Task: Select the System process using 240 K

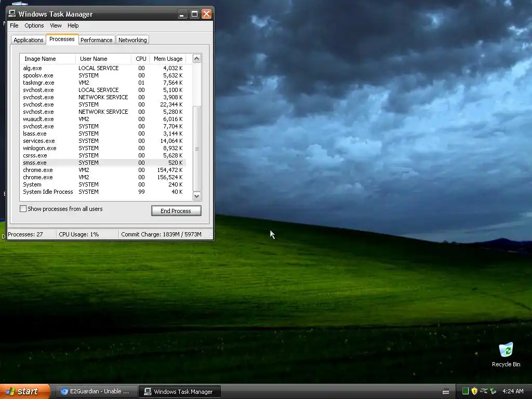Action: click(x=103, y=184)
